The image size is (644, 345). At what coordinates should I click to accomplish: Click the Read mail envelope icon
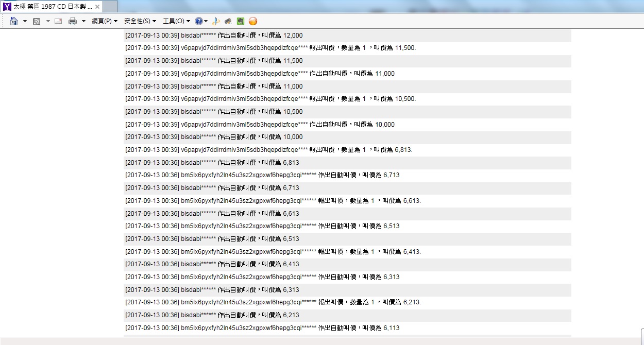(x=58, y=21)
